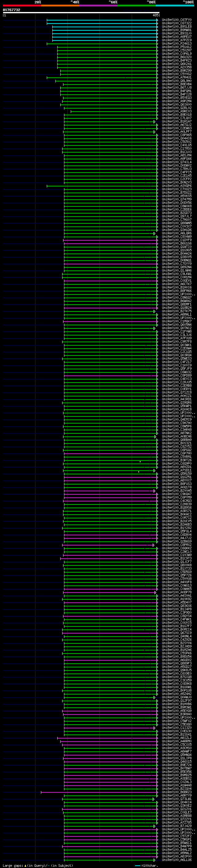The height and width of the screenshot is (868, 197).
Task: Select label UniRef100_C2E145
Action: click(x=176, y=176)
